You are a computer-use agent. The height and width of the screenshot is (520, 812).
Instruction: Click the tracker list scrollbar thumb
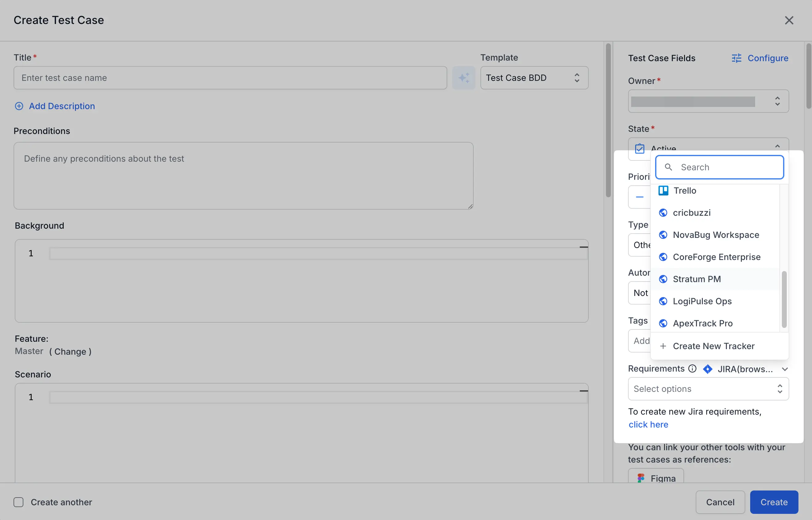tap(784, 300)
